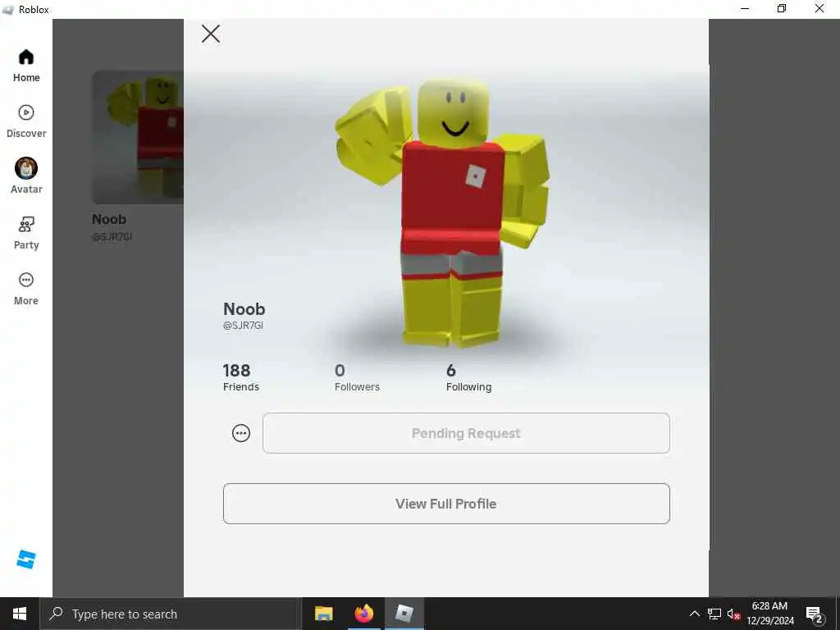Viewport: 840px width, 630px height.
Task: View the 188 Friends list
Action: click(x=241, y=377)
